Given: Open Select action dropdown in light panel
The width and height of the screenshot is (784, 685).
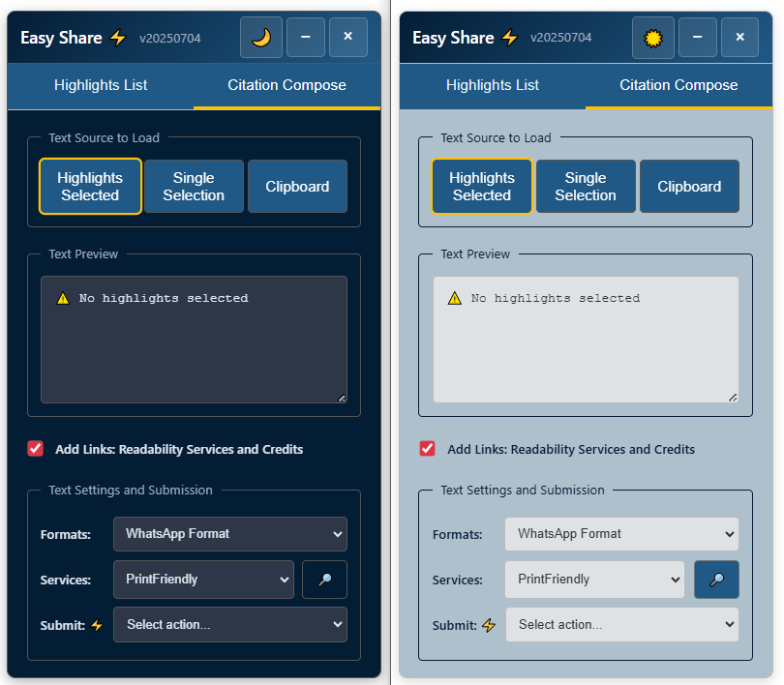Looking at the screenshot, I should 622,625.
